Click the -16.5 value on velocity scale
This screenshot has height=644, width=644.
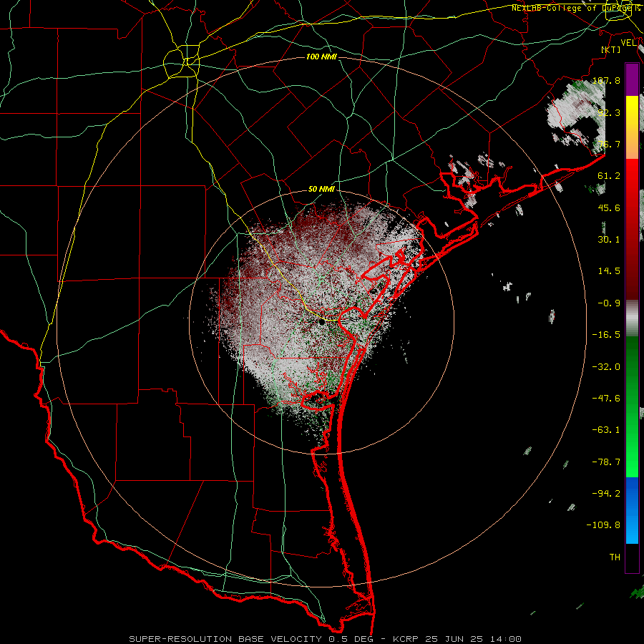click(606, 335)
